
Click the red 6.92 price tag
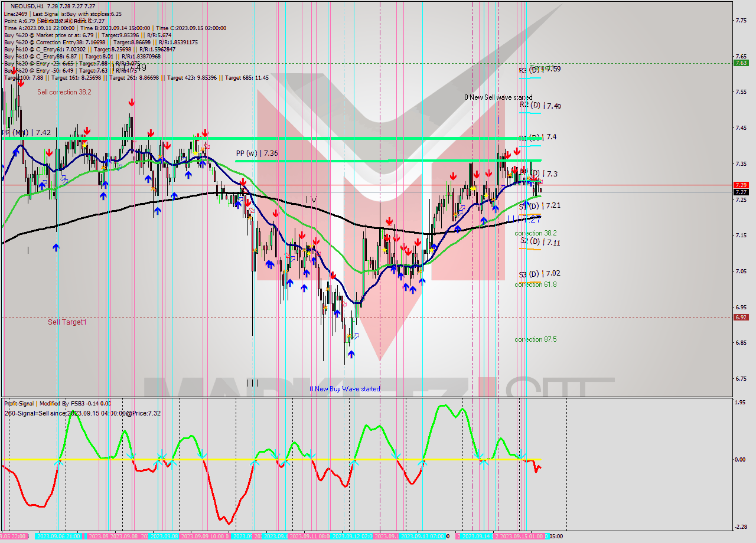741,317
